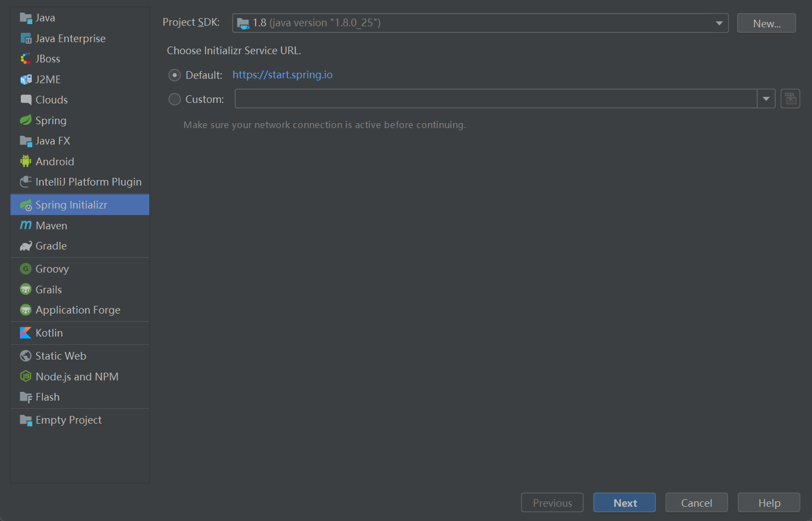Click the Previous button

click(x=552, y=502)
